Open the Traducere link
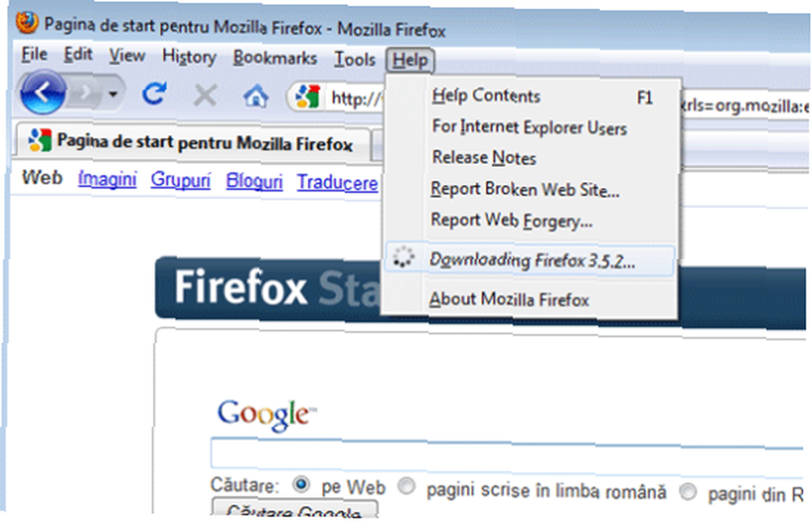The width and height of the screenshot is (812, 527). [337, 182]
